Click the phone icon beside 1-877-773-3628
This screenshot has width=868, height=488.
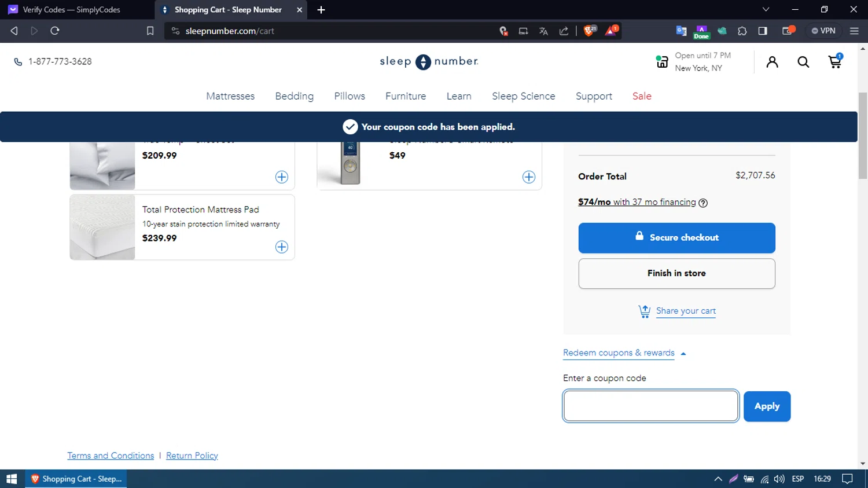coord(18,62)
